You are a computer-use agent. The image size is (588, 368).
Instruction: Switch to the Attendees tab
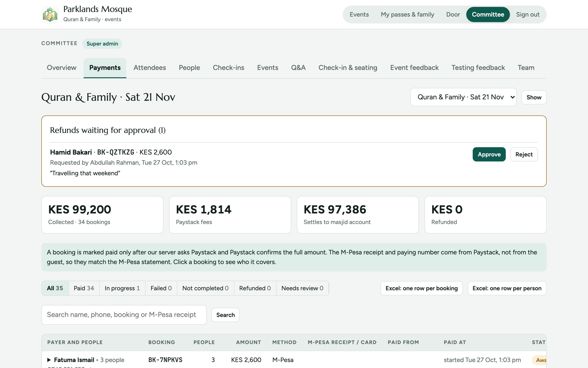(150, 68)
